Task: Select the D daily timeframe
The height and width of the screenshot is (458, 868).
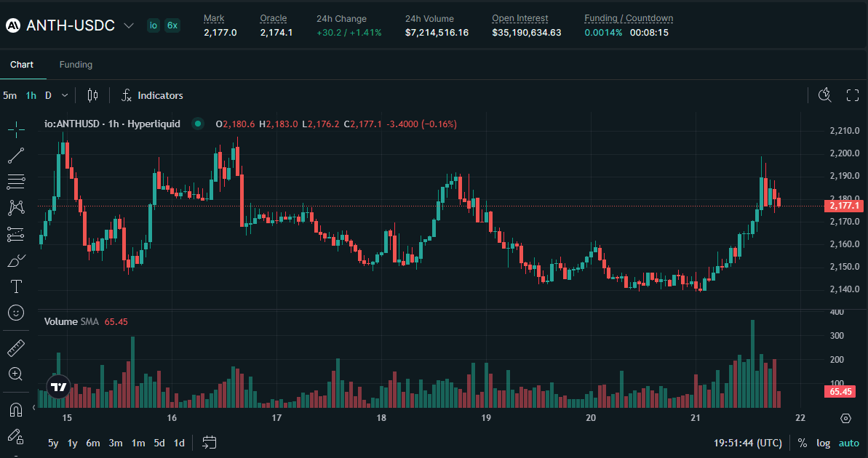Action: [48, 96]
